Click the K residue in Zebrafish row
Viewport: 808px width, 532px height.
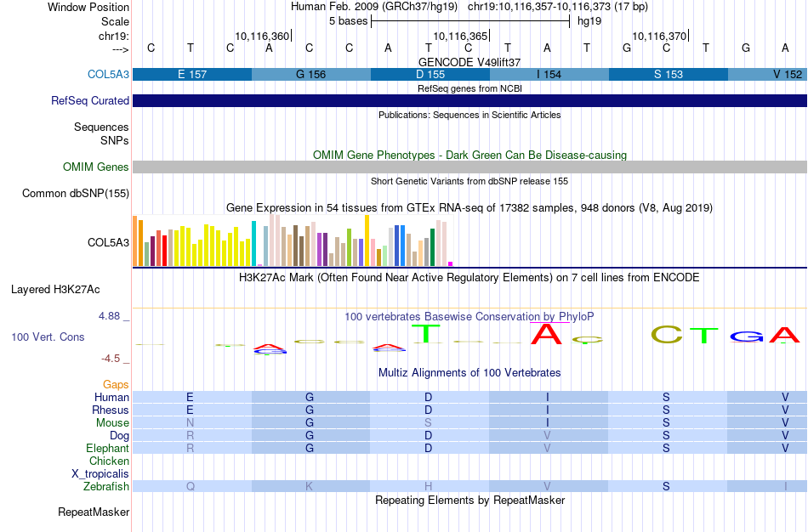(310, 486)
